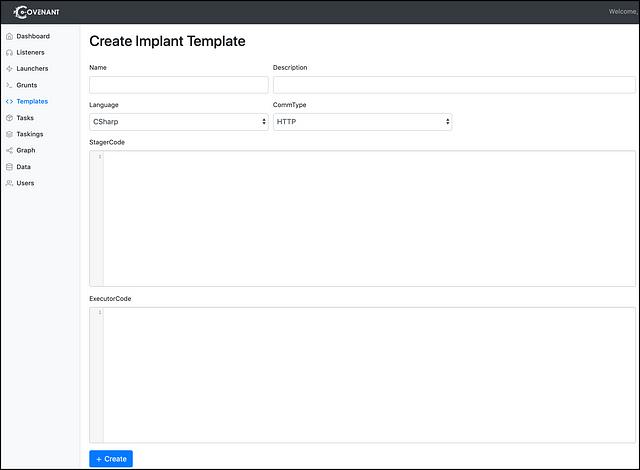
Task: Click the blue Create button
Action: point(111,459)
